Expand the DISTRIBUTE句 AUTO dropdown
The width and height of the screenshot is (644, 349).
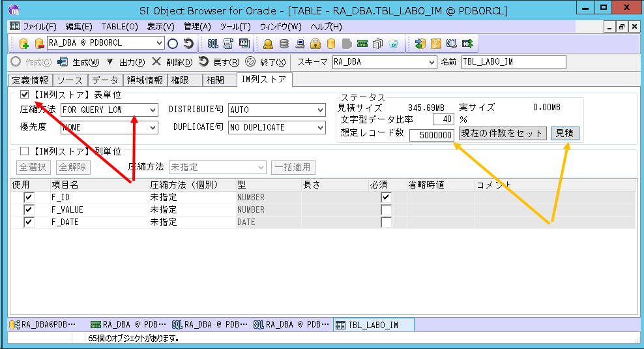(x=320, y=110)
